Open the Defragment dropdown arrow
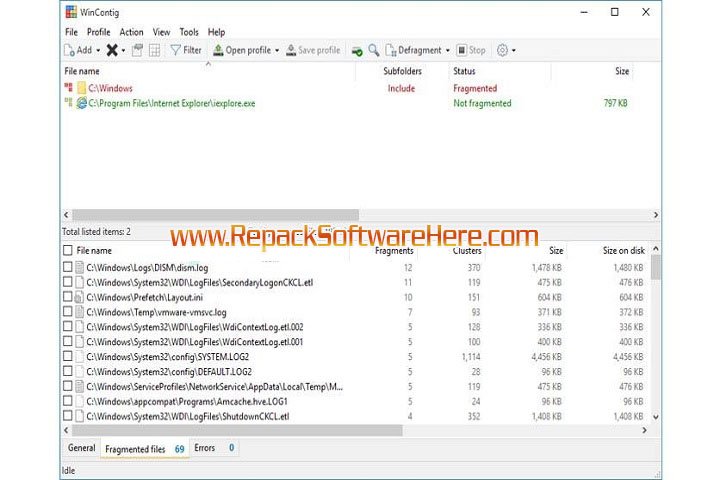This screenshot has width=720, height=480. 448,51
